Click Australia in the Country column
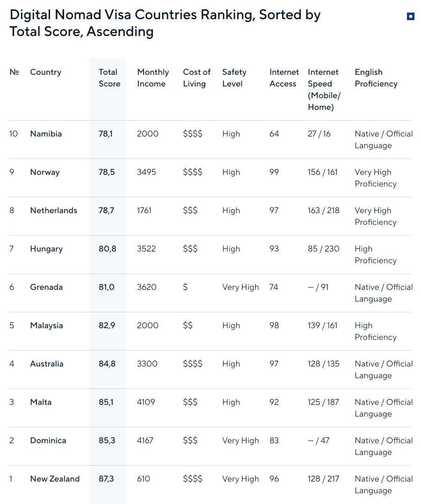The width and height of the screenshot is (421, 504). pyautogui.click(x=46, y=364)
